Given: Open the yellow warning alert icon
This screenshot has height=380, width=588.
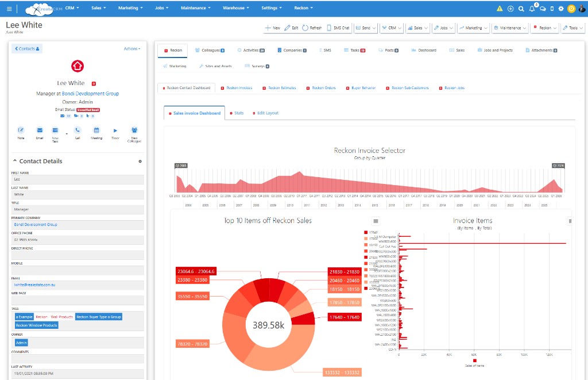Looking at the screenshot, I should pyautogui.click(x=500, y=9).
